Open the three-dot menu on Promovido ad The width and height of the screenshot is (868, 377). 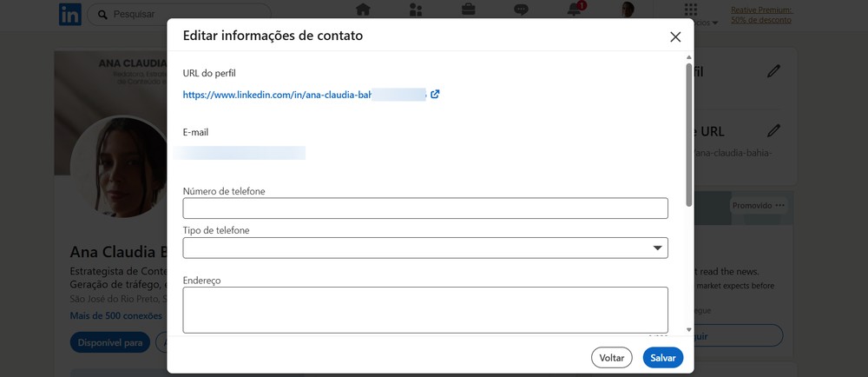click(780, 205)
